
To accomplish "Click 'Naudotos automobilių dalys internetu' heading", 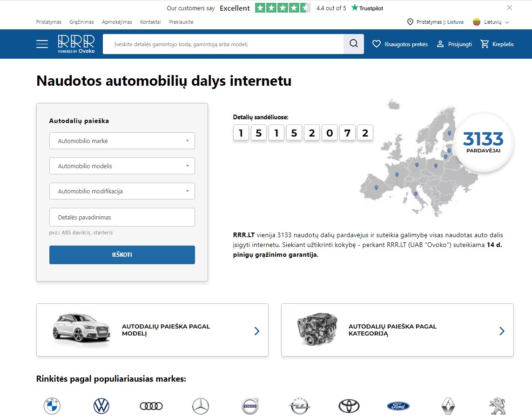I will click(164, 81).
